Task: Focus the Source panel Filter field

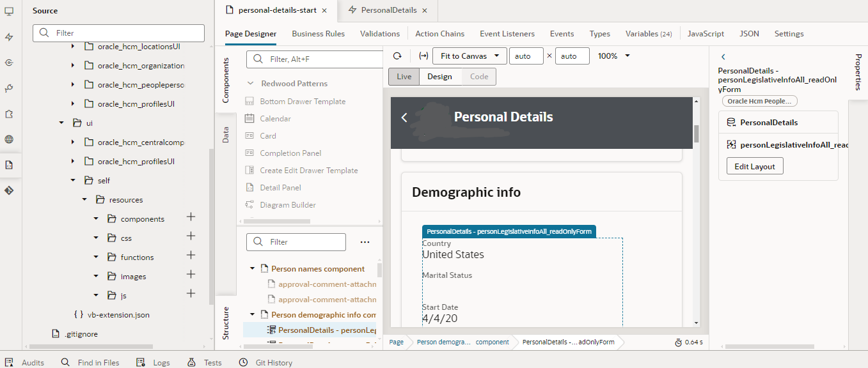Action: (118, 33)
